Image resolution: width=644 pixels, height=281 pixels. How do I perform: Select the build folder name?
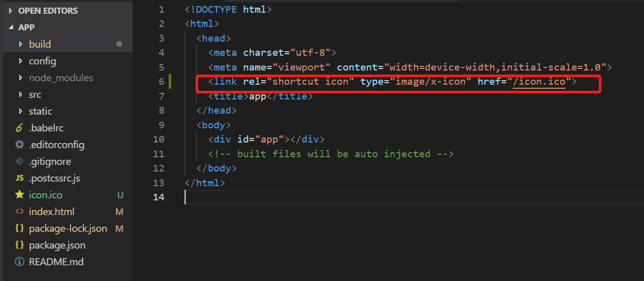pos(40,44)
